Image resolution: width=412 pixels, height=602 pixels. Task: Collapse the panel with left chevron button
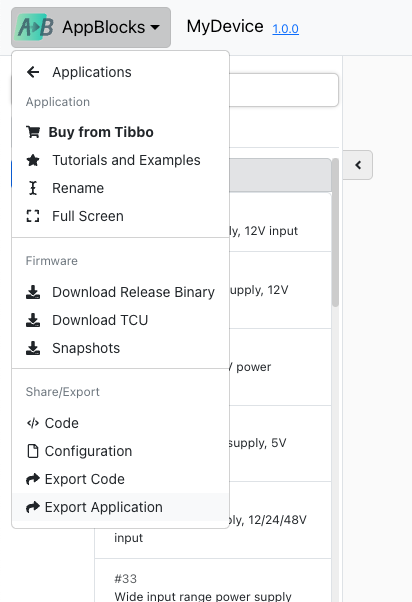point(358,165)
